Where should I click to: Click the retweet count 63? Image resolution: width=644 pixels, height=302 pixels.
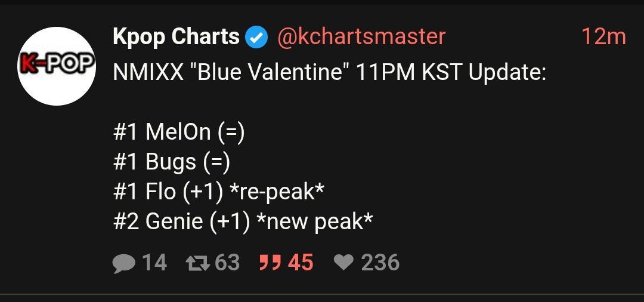(227, 263)
